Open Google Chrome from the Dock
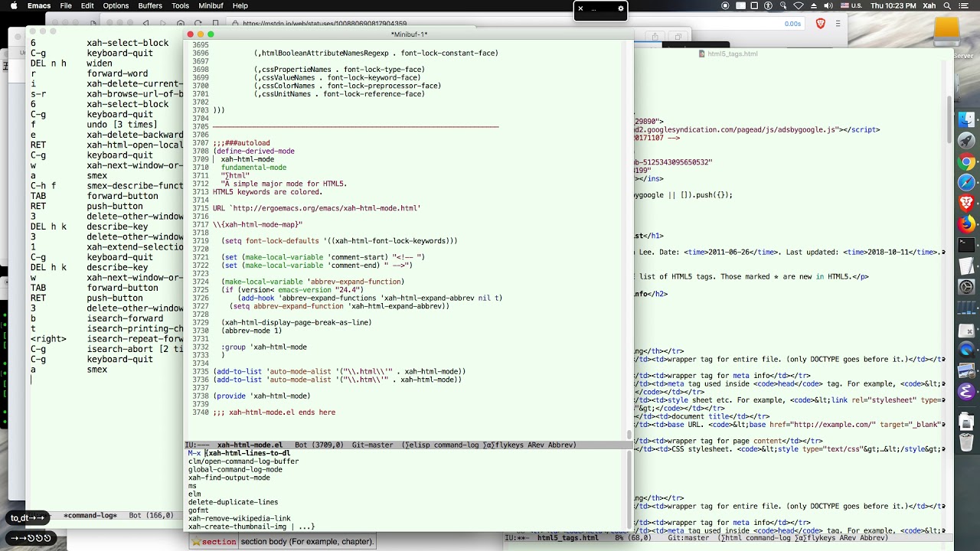 pos(967,161)
